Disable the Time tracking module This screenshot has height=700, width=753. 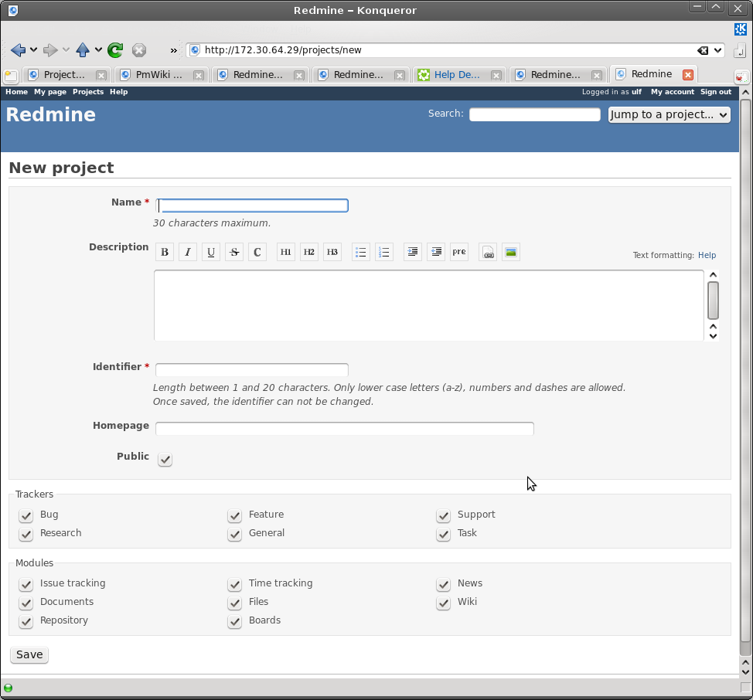tap(234, 584)
